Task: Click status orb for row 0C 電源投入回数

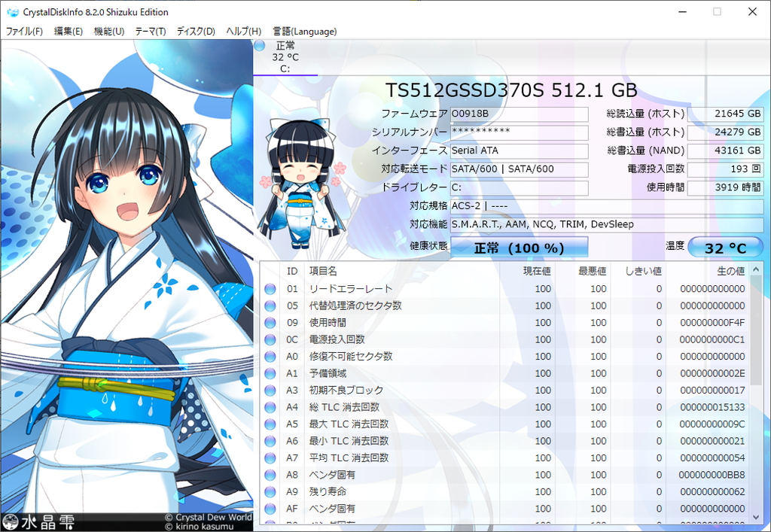Action: click(270, 340)
